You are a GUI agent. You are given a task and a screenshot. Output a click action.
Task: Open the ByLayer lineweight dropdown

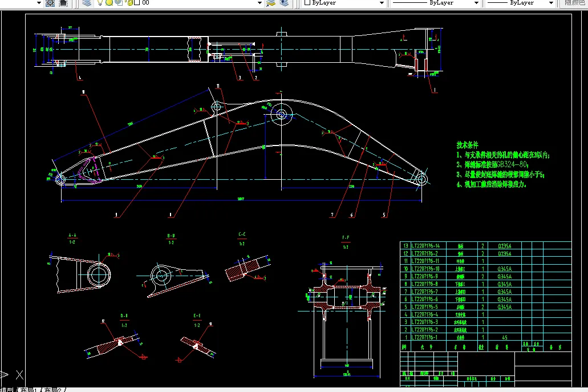tap(551, 3)
